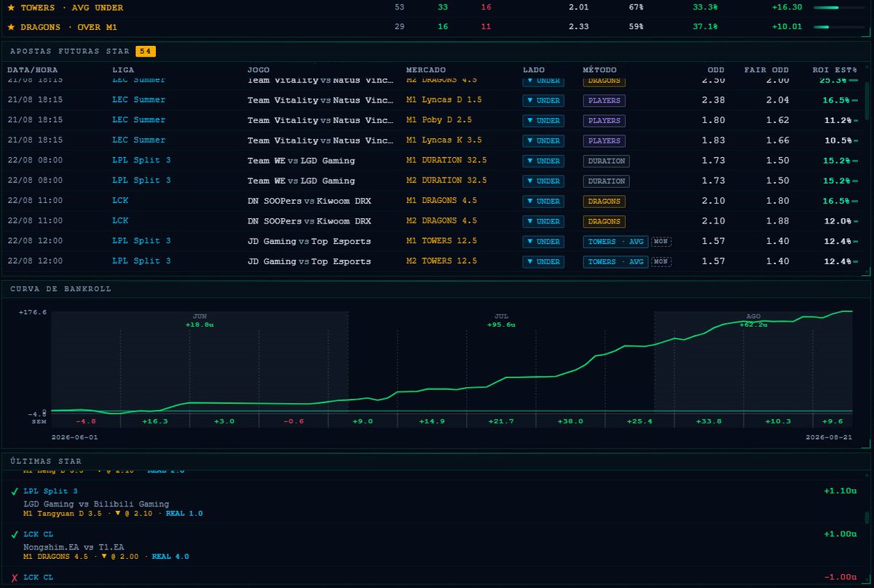Open LEC Summer league in the M1 Lyncas D 1.5 row
The height and width of the screenshot is (588, 874).
click(139, 100)
